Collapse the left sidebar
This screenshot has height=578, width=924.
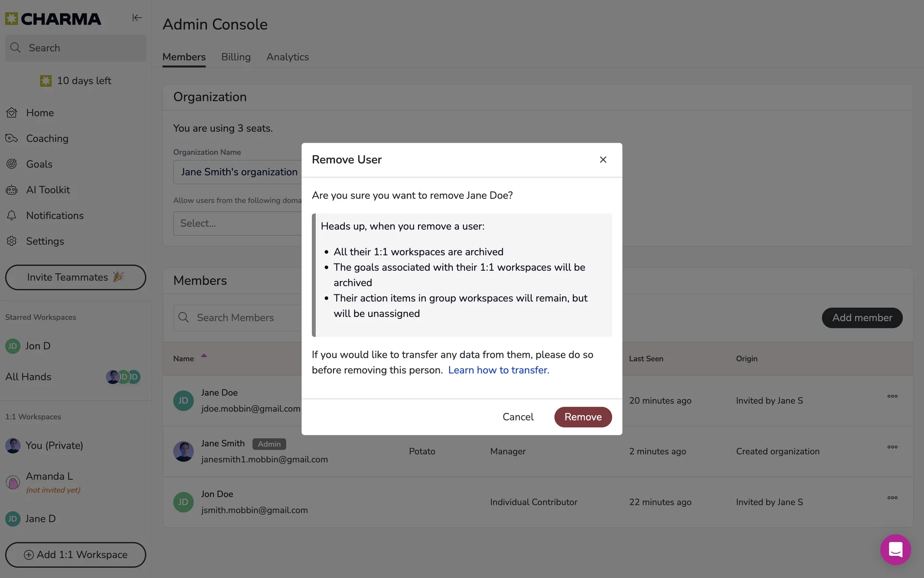click(x=137, y=18)
